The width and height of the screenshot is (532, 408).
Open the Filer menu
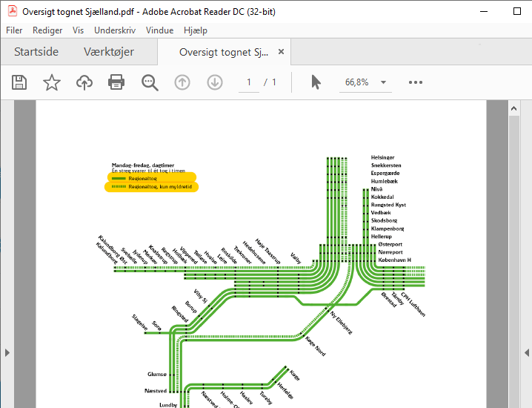coord(14,30)
